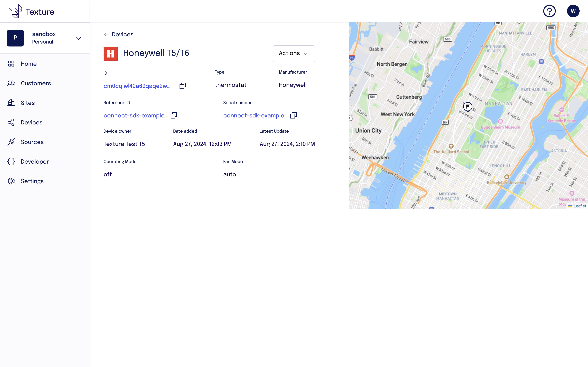Screen dimensions: 588x367
Task: Go back to Devices list
Action: pos(119,34)
